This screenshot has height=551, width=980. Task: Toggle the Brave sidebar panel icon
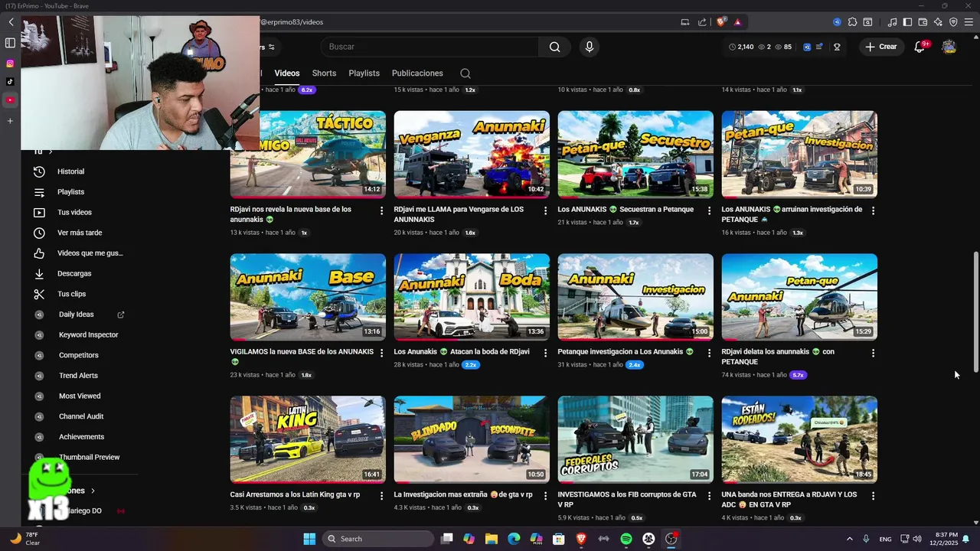point(907,22)
